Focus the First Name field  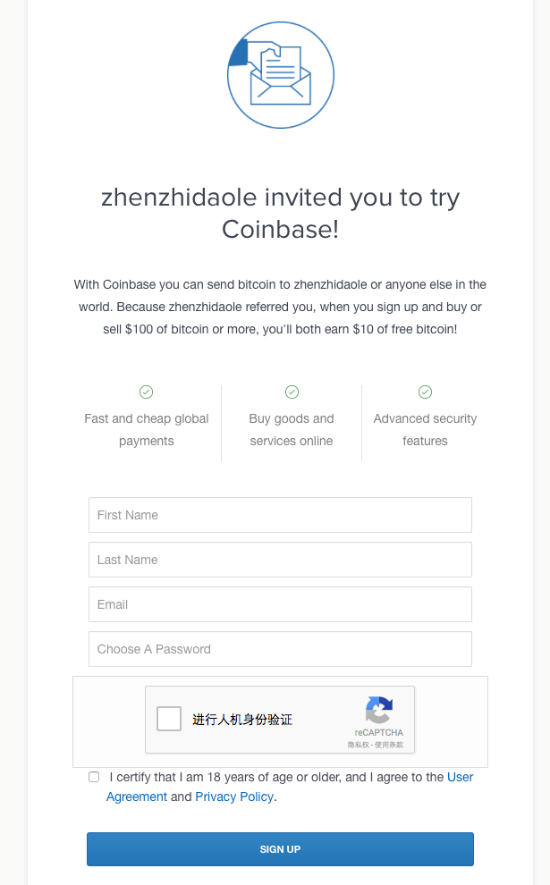click(280, 515)
